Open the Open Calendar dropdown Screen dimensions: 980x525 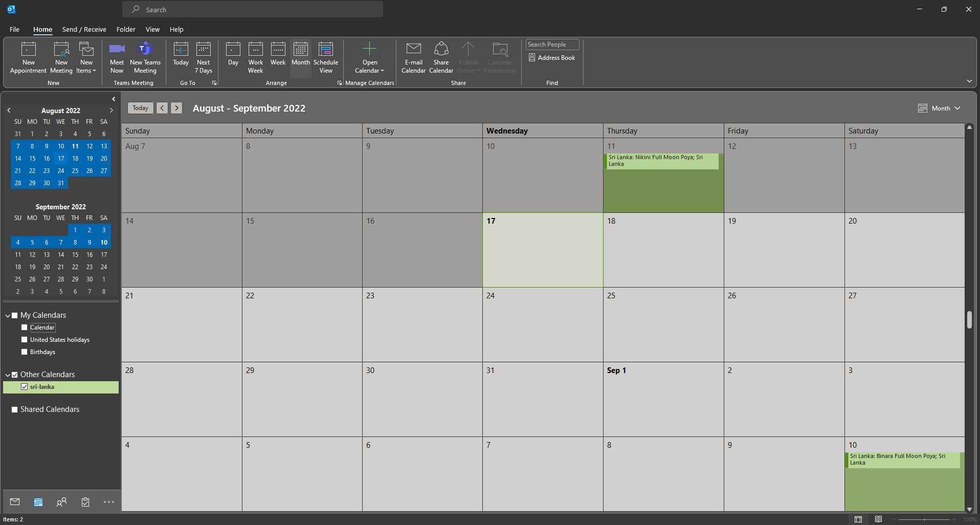tap(369, 58)
